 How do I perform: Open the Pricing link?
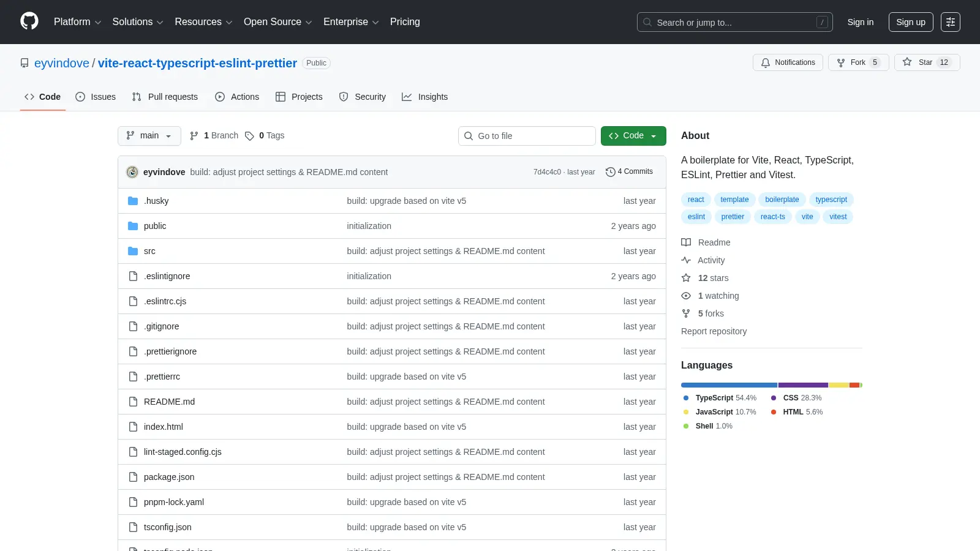tap(405, 22)
